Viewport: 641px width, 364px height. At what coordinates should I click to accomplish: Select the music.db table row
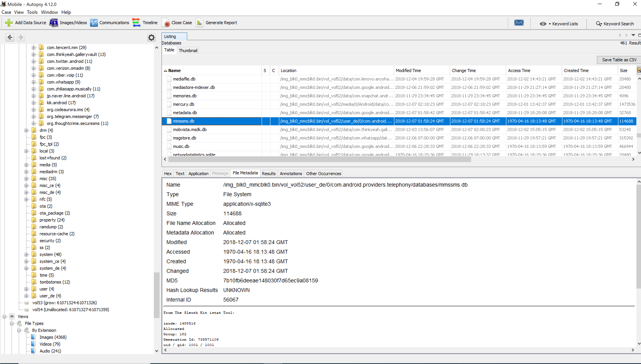[399, 147]
